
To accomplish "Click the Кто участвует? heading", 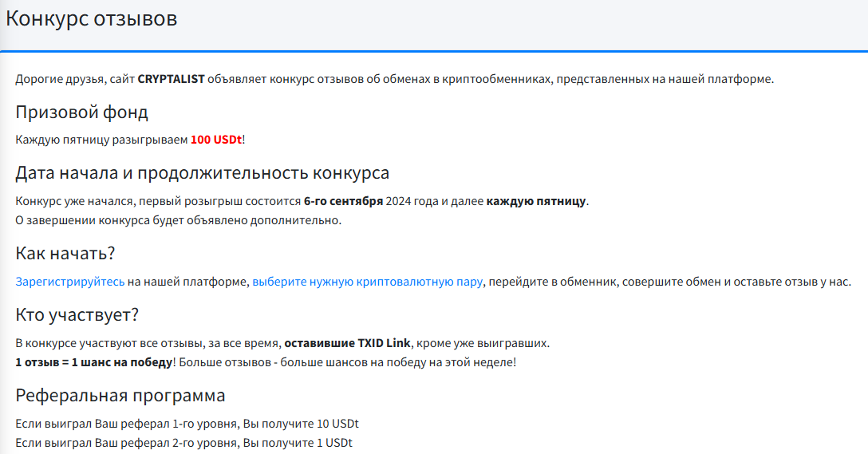I will 77,315.
